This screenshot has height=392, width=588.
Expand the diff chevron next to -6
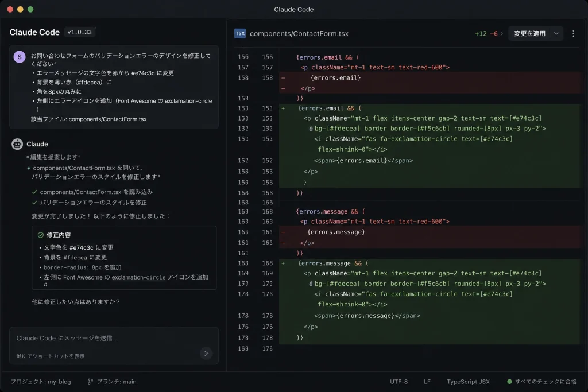pos(502,33)
